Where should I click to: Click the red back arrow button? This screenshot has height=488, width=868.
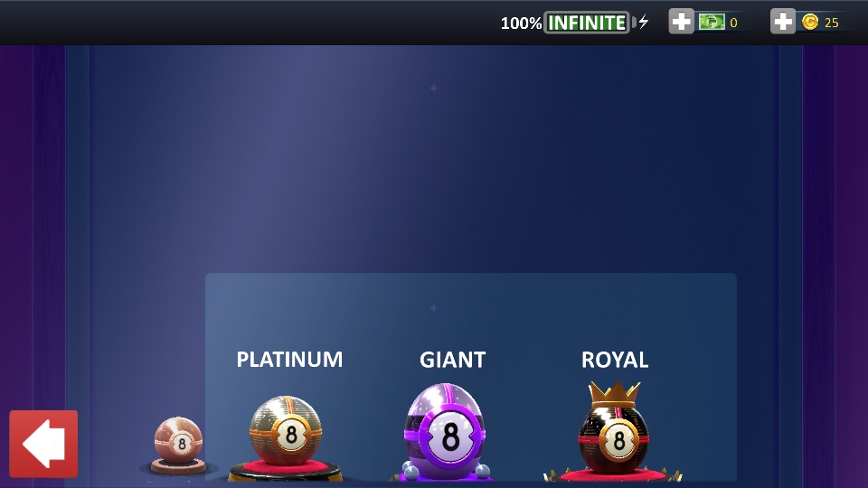[x=43, y=444]
